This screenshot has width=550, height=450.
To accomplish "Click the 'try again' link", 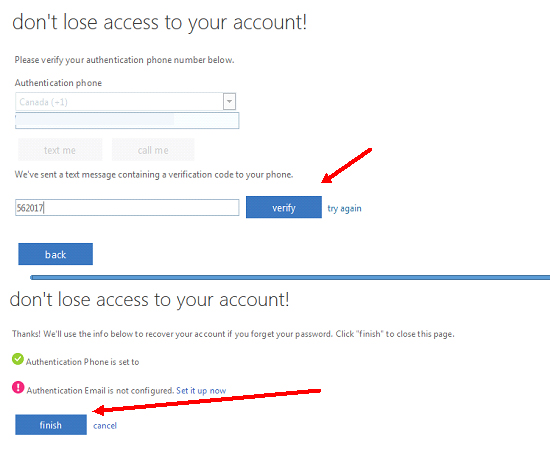I will (344, 208).
